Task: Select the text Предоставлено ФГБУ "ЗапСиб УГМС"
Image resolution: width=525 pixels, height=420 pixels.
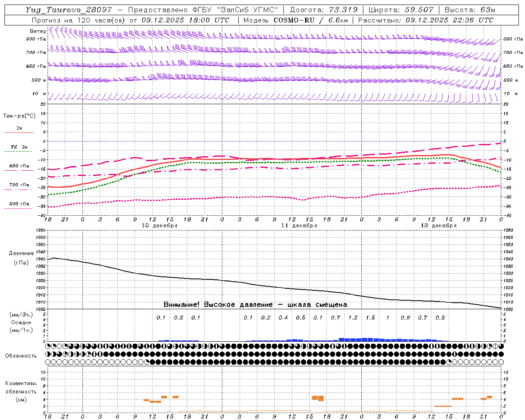Action: [x=203, y=10]
